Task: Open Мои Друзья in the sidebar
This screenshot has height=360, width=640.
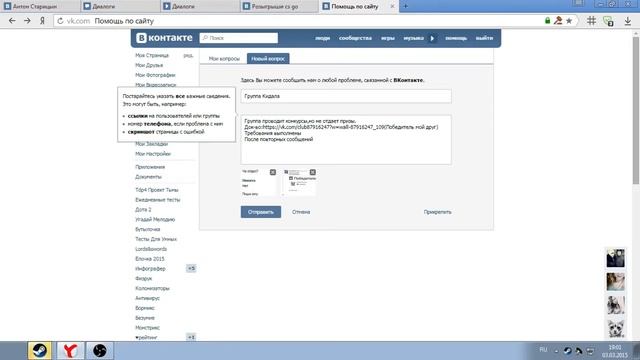Action: click(x=149, y=65)
